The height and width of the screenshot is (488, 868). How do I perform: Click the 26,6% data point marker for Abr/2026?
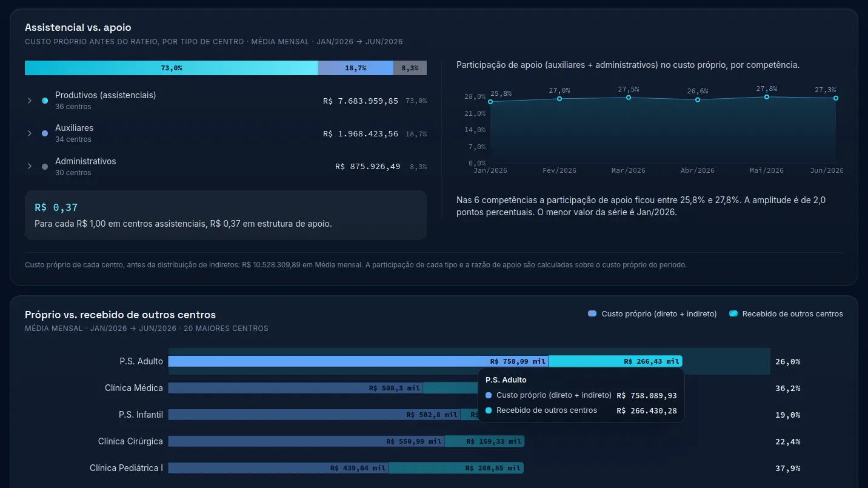[x=698, y=99]
